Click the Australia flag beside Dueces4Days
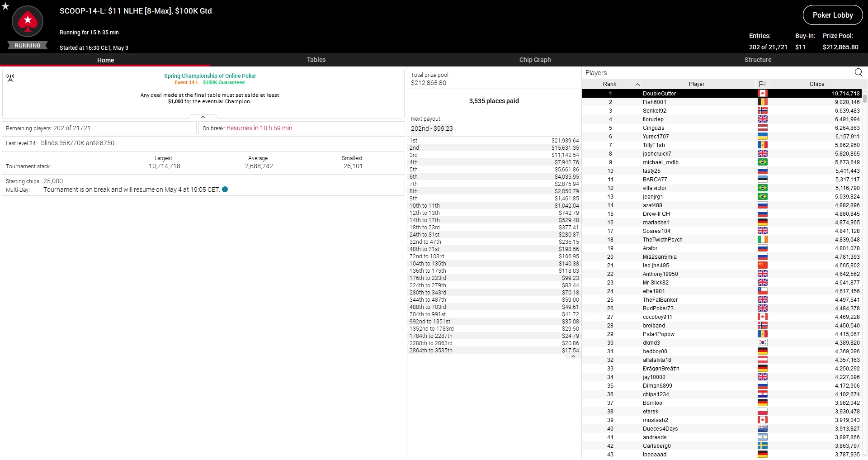This screenshot has width=868, height=460. (763, 428)
